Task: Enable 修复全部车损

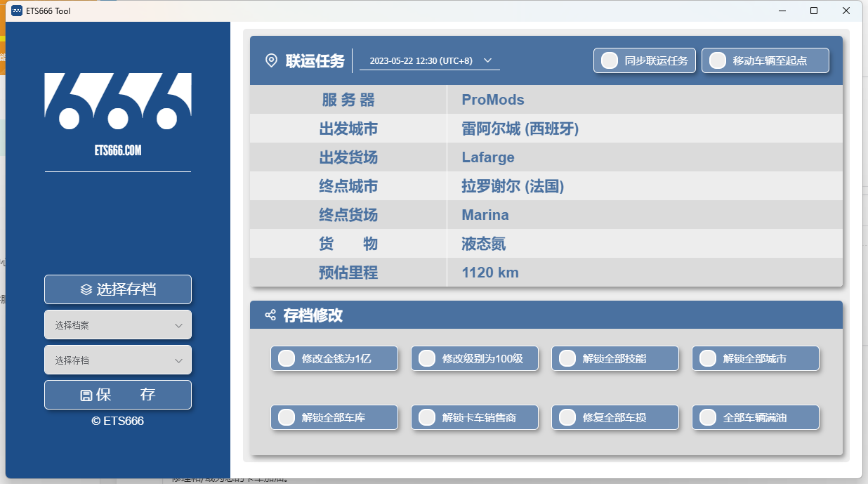Action: (615, 417)
